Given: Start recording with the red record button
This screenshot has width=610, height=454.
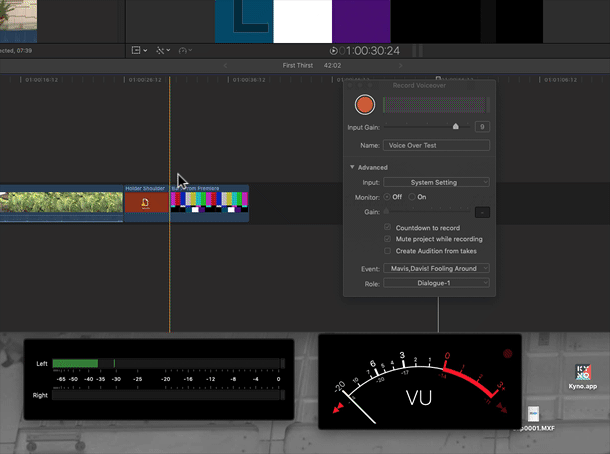Looking at the screenshot, I should 365,104.
